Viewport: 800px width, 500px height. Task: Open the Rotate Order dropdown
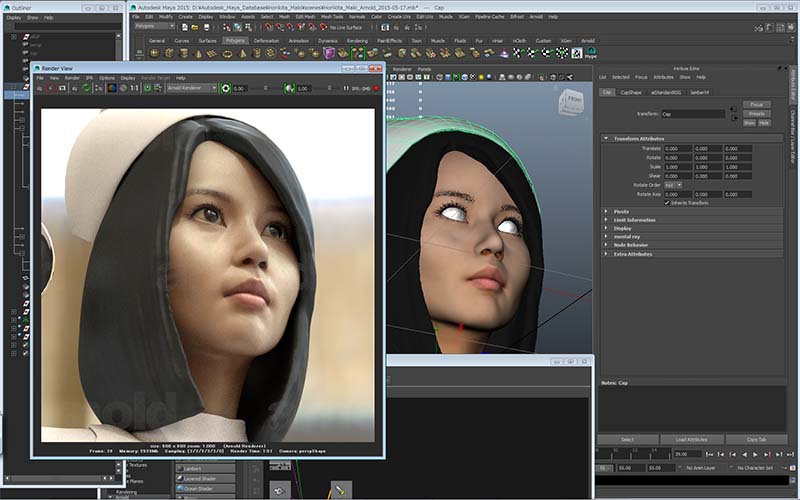click(673, 185)
